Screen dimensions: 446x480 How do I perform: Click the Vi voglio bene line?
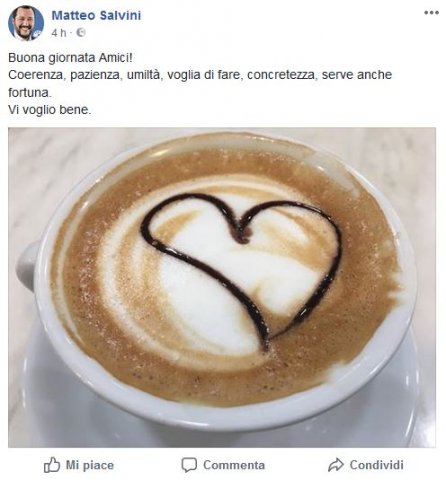tap(50, 110)
